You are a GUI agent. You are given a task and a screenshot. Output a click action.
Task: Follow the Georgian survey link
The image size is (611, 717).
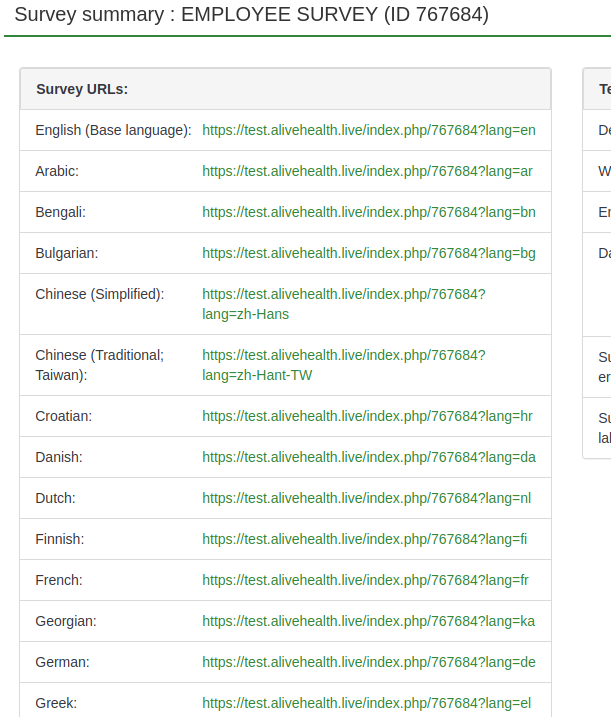point(368,621)
